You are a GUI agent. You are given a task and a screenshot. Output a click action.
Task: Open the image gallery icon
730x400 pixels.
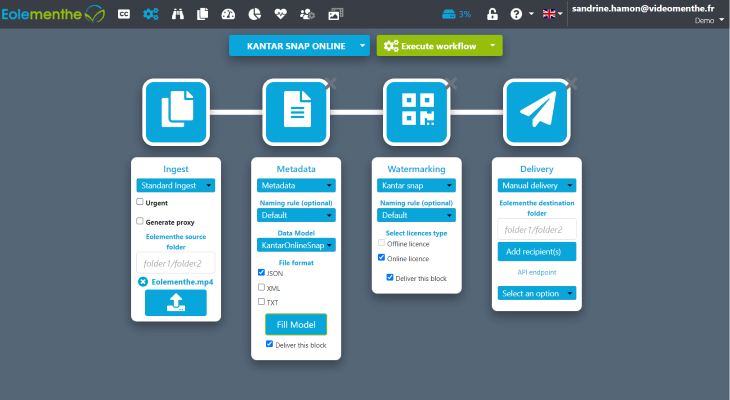pyautogui.click(x=335, y=14)
